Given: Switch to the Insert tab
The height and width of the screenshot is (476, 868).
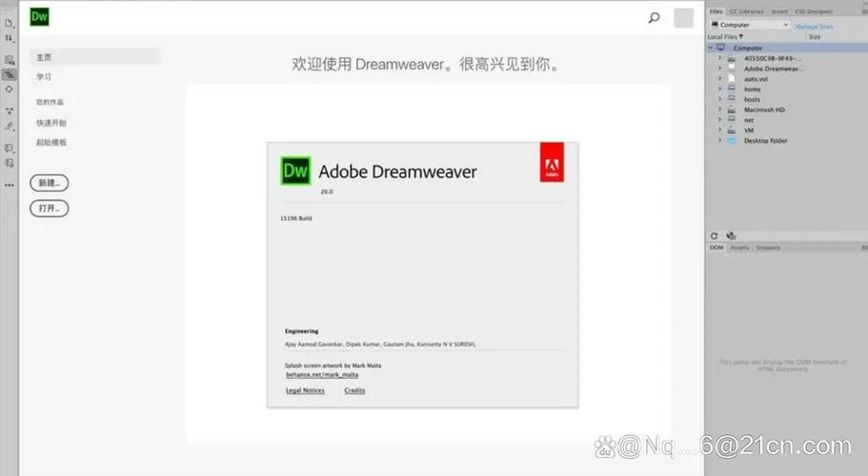Looking at the screenshot, I should click(x=779, y=11).
